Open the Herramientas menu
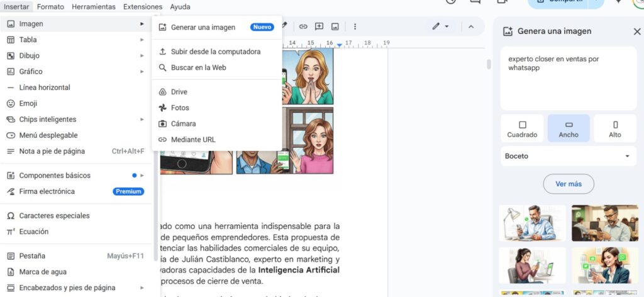Image resolution: width=644 pixels, height=297 pixels. click(x=94, y=7)
